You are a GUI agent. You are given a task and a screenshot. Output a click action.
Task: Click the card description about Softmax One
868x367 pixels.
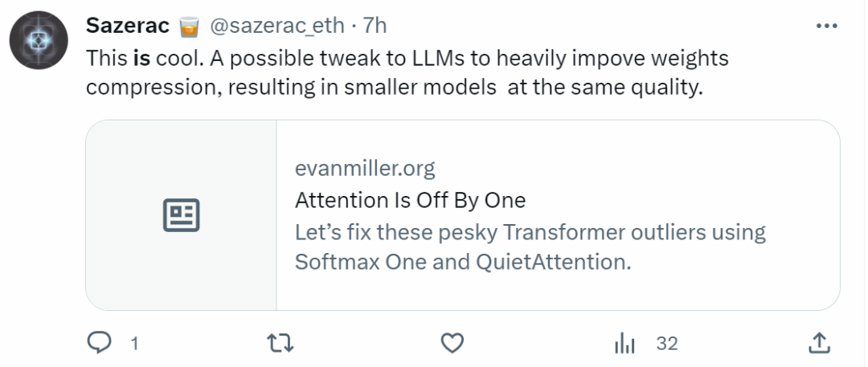(530, 247)
